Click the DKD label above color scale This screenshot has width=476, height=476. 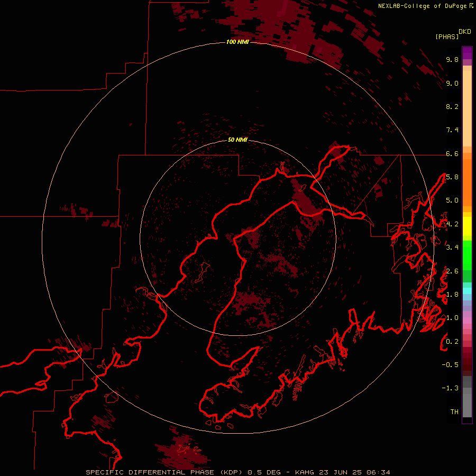(465, 32)
